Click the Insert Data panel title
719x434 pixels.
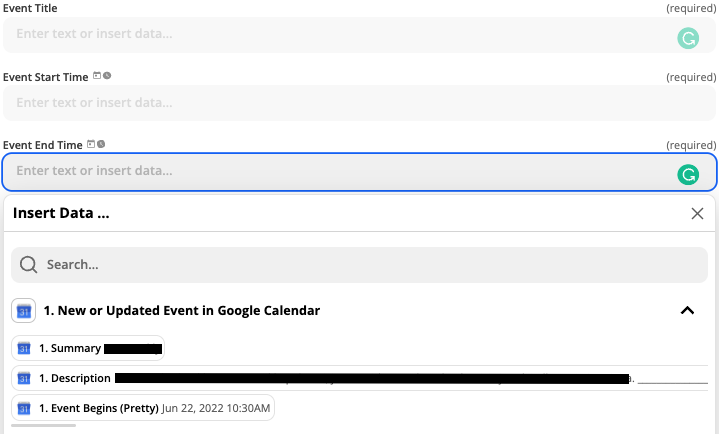point(61,213)
